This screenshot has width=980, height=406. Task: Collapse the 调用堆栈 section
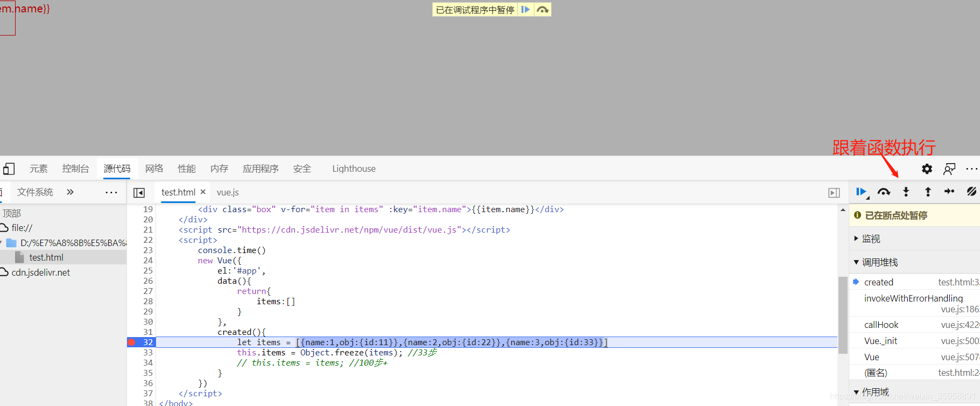coord(914,262)
